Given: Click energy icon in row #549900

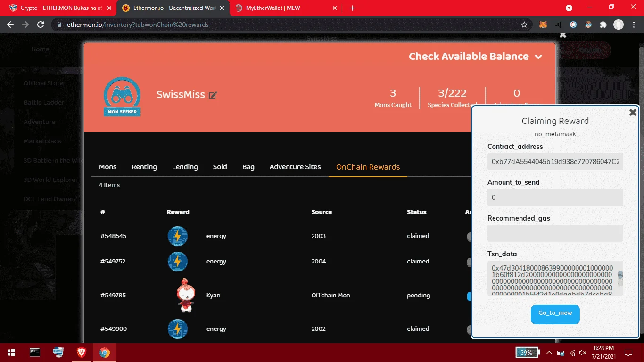Looking at the screenshot, I should coord(178,329).
